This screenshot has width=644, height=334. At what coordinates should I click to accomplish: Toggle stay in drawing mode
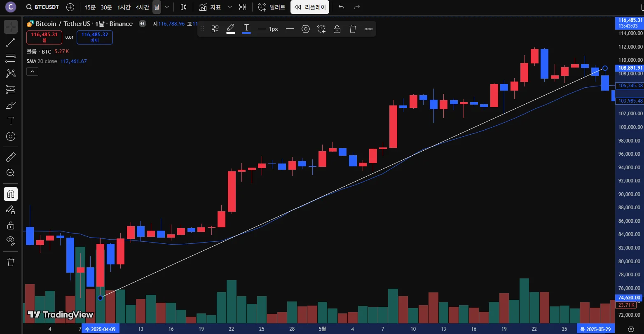(x=11, y=210)
